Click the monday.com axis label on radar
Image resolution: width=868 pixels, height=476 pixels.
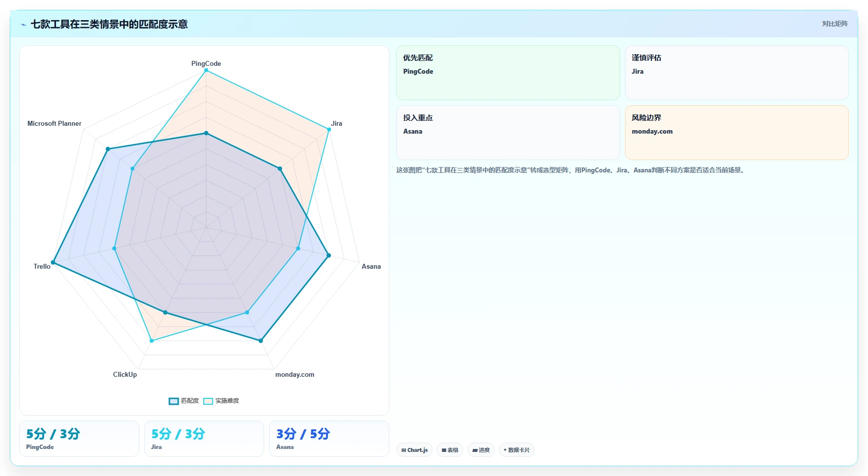click(295, 374)
